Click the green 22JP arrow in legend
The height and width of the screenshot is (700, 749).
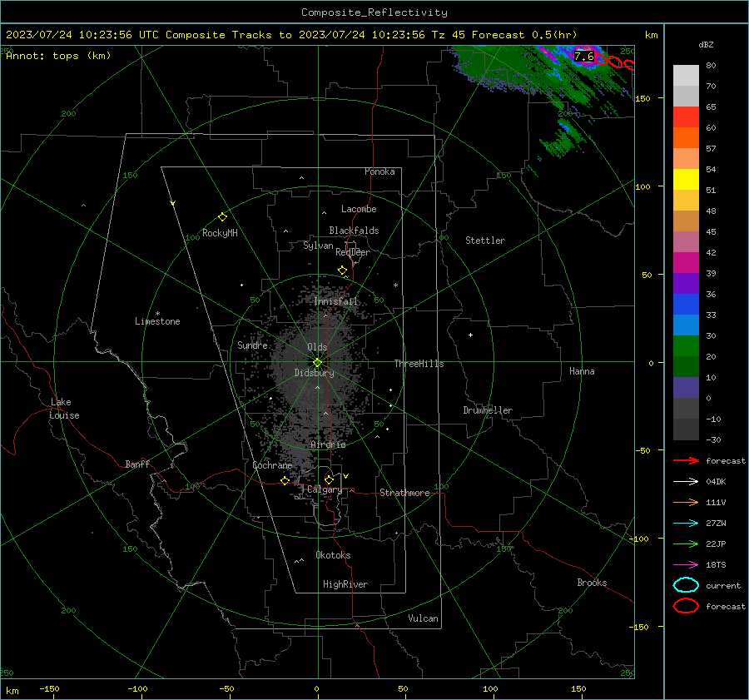point(686,544)
